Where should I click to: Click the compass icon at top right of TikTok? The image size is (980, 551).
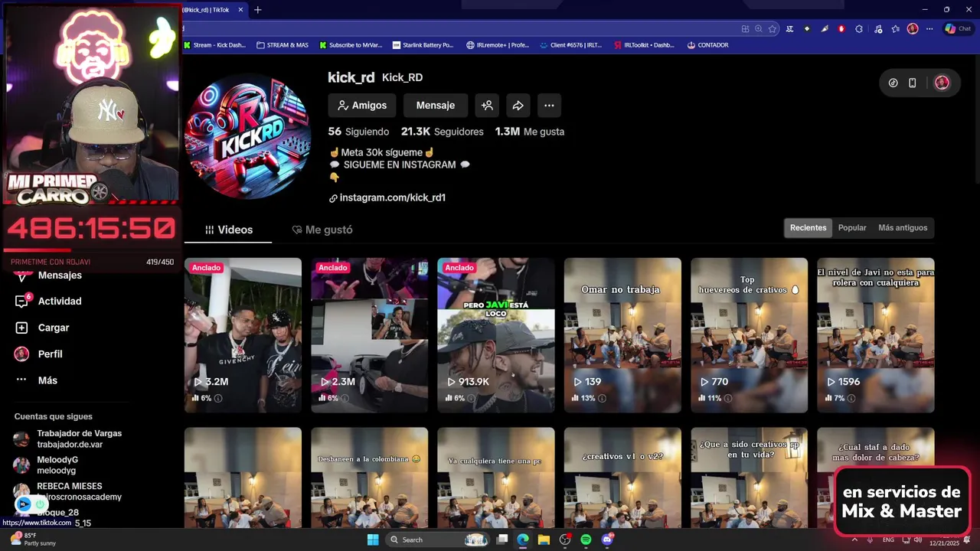(893, 83)
